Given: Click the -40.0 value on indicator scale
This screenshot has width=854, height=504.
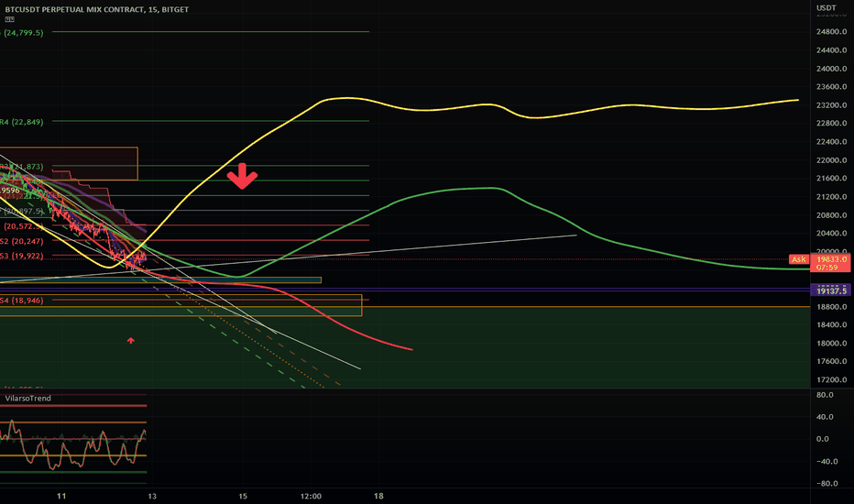Looking at the screenshot, I should [x=827, y=462].
